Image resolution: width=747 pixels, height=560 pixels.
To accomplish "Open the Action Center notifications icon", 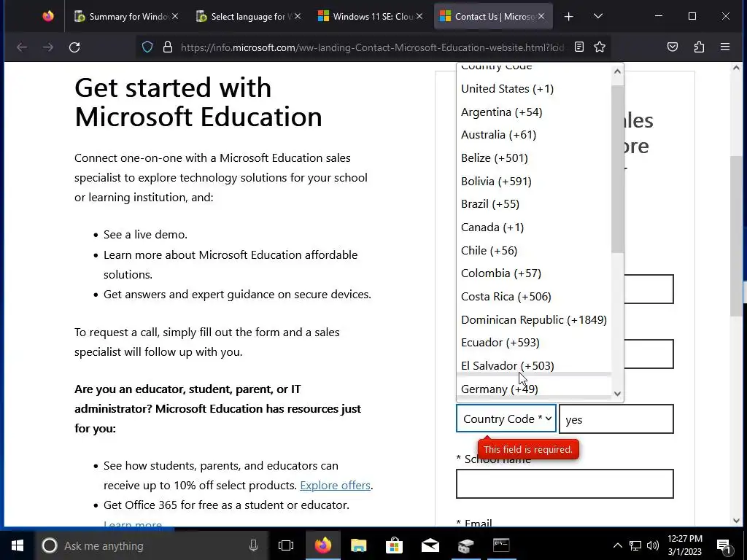I will pyautogui.click(x=724, y=545).
